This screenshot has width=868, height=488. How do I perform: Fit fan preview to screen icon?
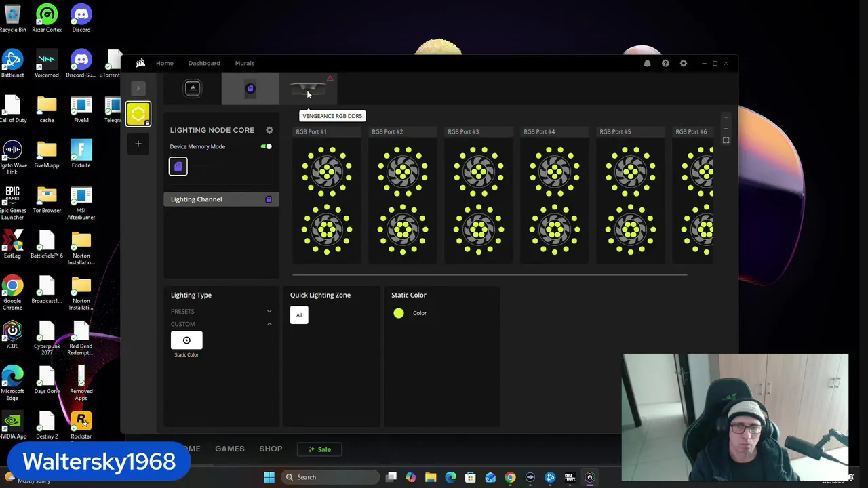(726, 140)
